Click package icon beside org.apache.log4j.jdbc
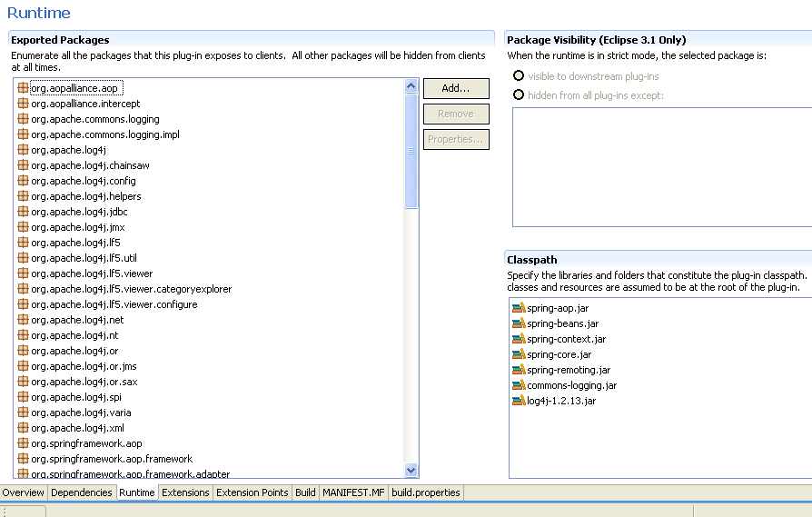 coord(23,212)
